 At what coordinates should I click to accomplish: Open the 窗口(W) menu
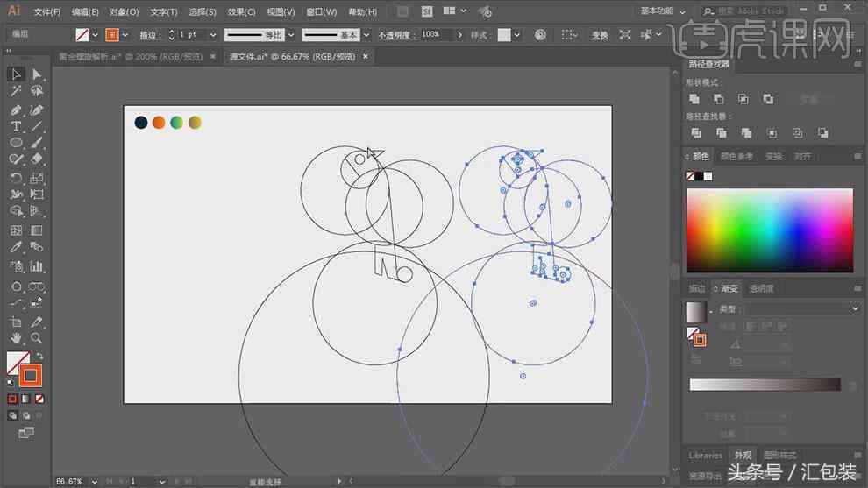tap(321, 11)
